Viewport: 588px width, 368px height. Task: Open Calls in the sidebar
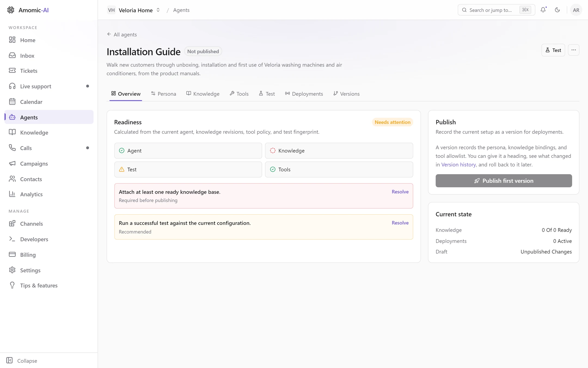click(x=49, y=148)
